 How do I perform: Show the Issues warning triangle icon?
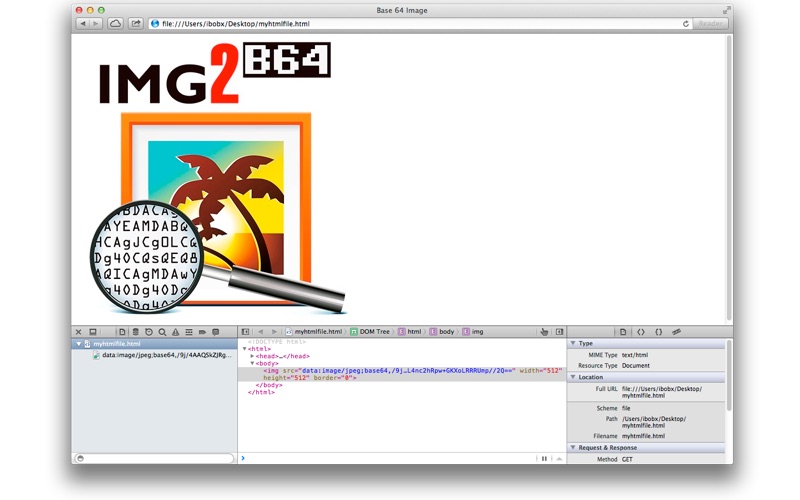click(176, 332)
